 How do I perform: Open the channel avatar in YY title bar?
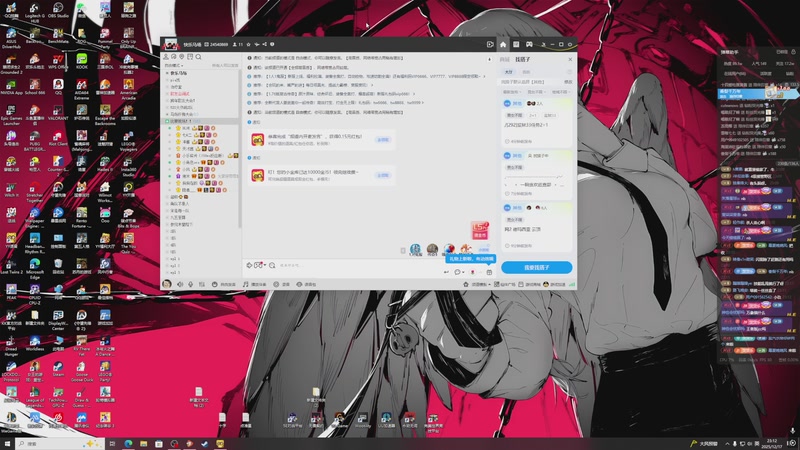pos(170,44)
